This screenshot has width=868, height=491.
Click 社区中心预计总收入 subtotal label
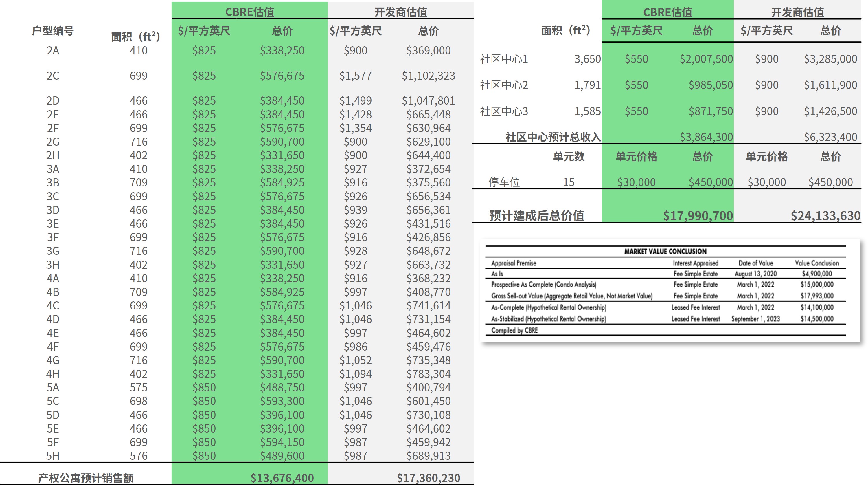point(553,137)
